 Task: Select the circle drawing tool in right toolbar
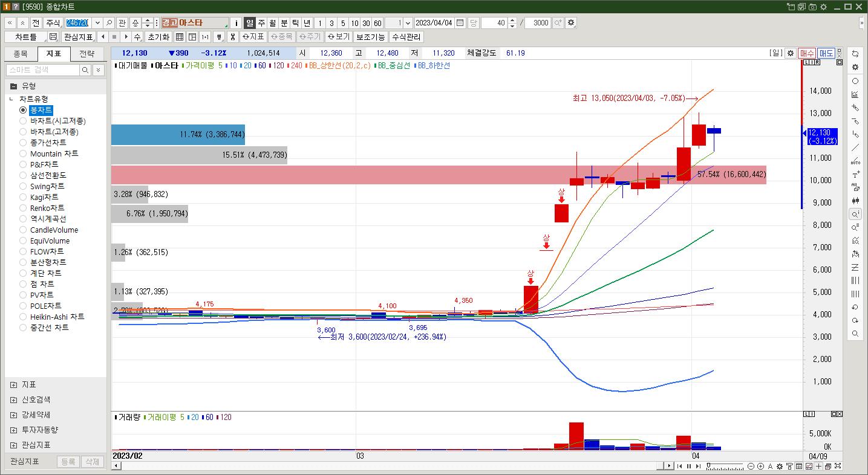pyautogui.click(x=855, y=81)
